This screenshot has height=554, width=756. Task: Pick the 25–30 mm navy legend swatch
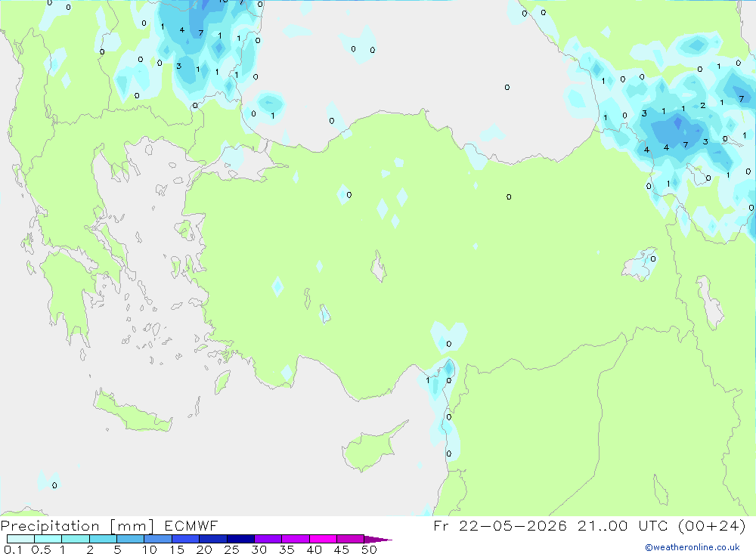click(240, 539)
